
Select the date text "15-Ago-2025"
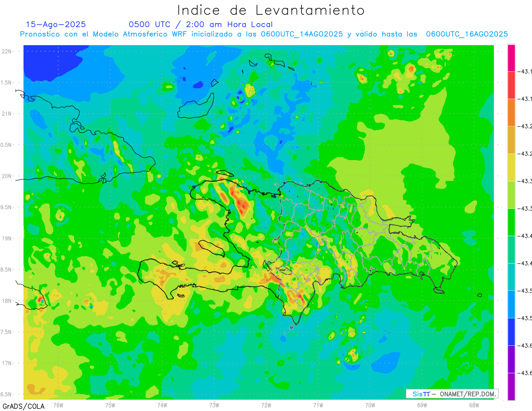point(56,24)
